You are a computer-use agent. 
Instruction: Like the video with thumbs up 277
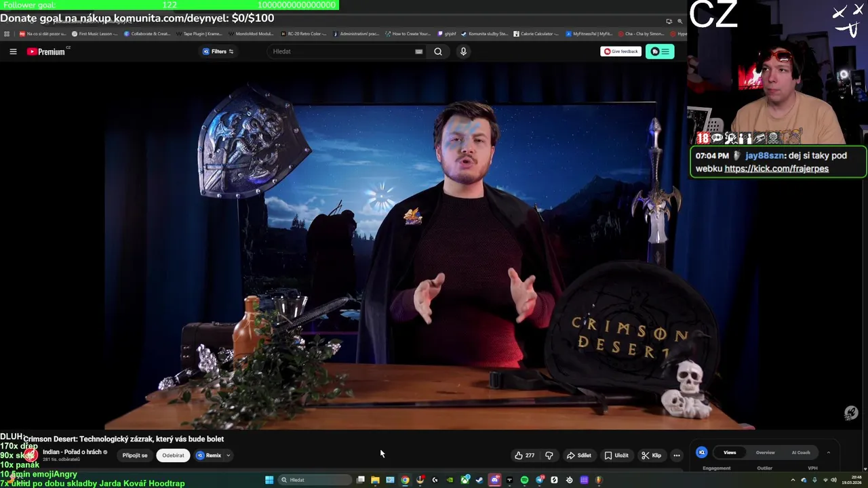point(525,455)
